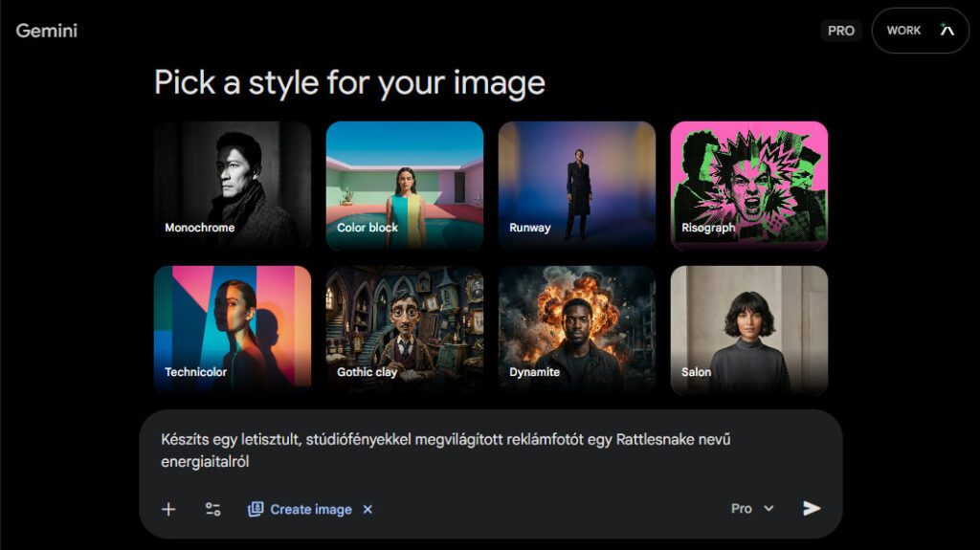Click the plus icon to add files
The width and height of the screenshot is (980, 550).
(x=168, y=509)
